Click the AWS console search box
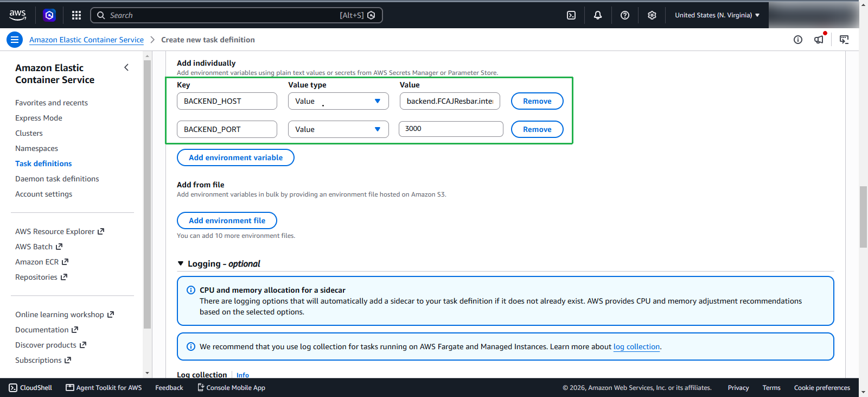This screenshot has height=397, width=868. [237, 15]
